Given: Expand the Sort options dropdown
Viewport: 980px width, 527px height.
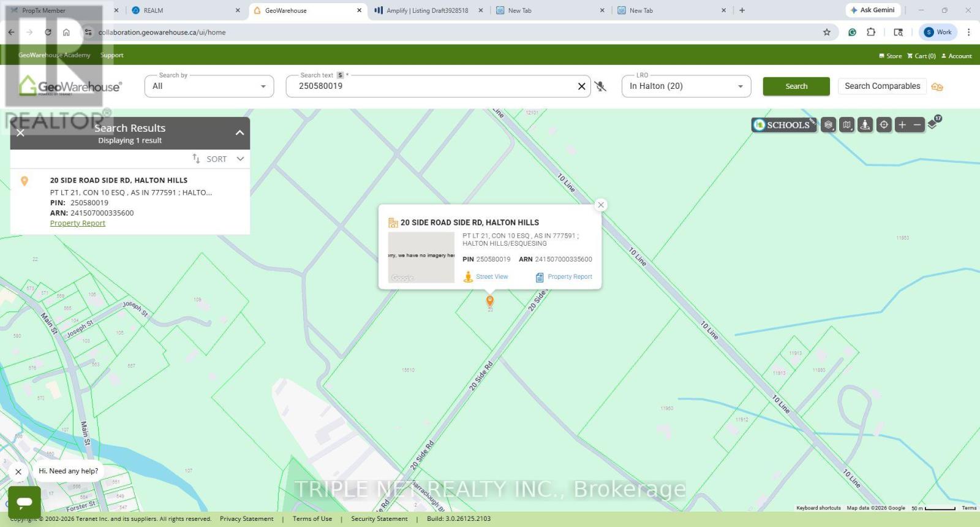Looking at the screenshot, I should point(219,159).
